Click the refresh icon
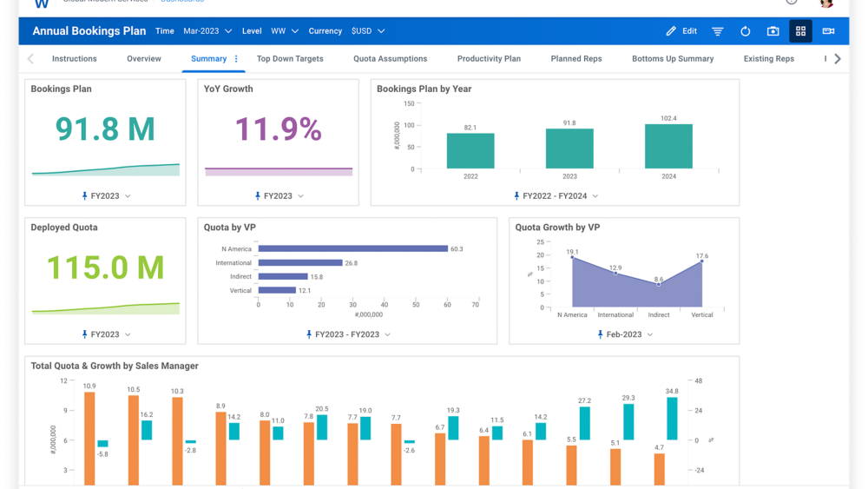The height and width of the screenshot is (489, 868). (x=745, y=31)
